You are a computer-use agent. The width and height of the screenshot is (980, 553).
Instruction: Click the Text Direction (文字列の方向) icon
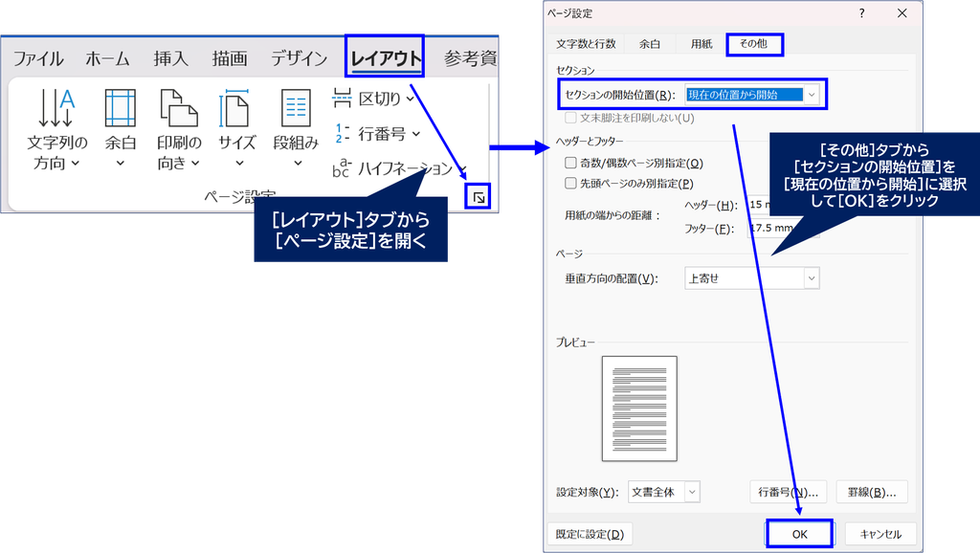point(56,107)
